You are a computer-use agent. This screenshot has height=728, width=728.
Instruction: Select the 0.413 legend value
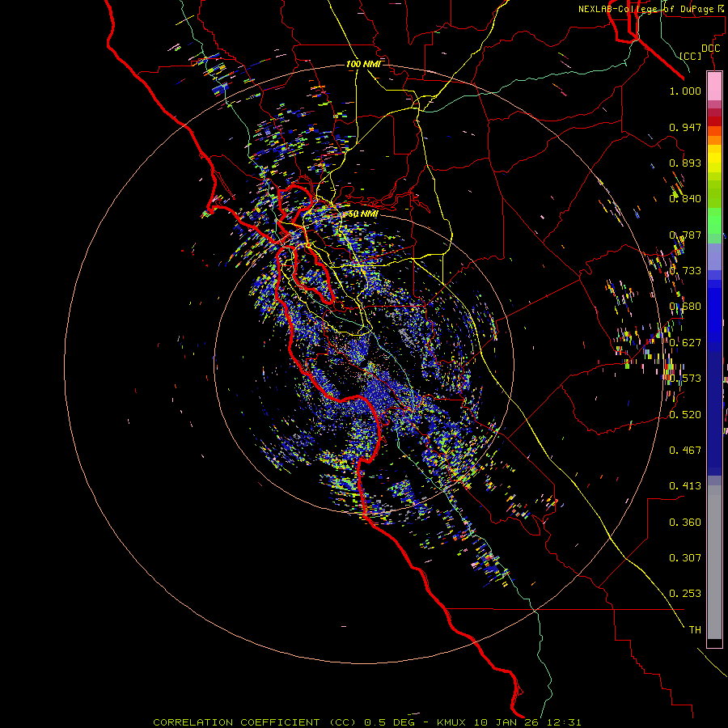point(685,486)
